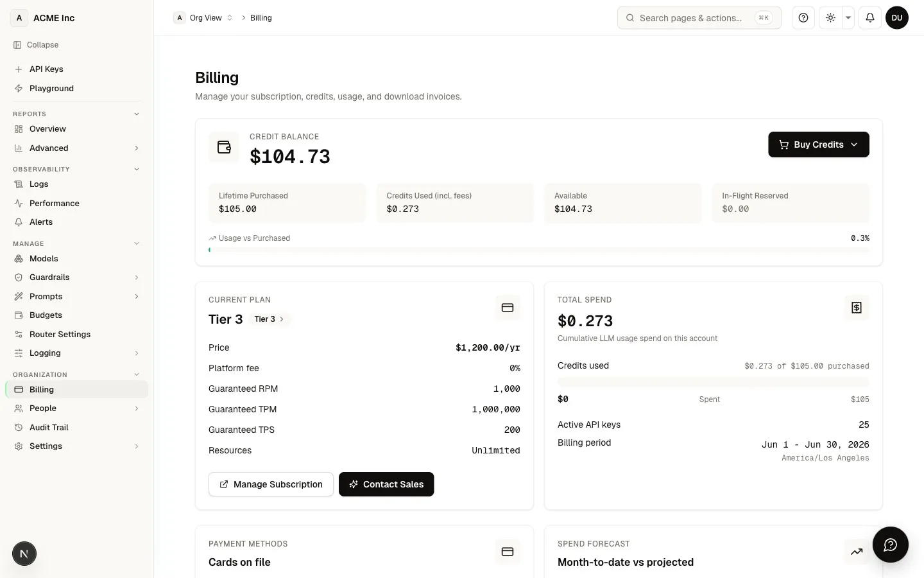Open the DU user avatar menu
Screen dimensions: 924x578
897,18
